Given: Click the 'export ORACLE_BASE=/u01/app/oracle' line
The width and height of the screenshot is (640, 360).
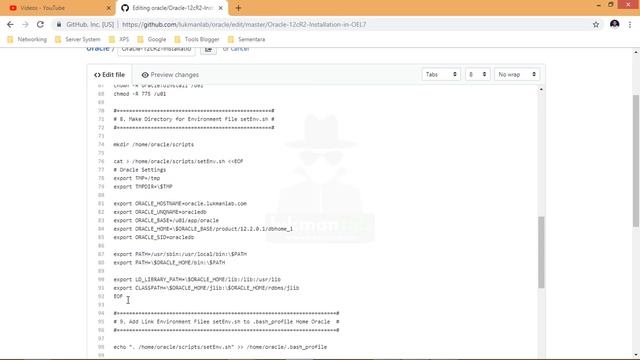Looking at the screenshot, I should pyautogui.click(x=166, y=220).
